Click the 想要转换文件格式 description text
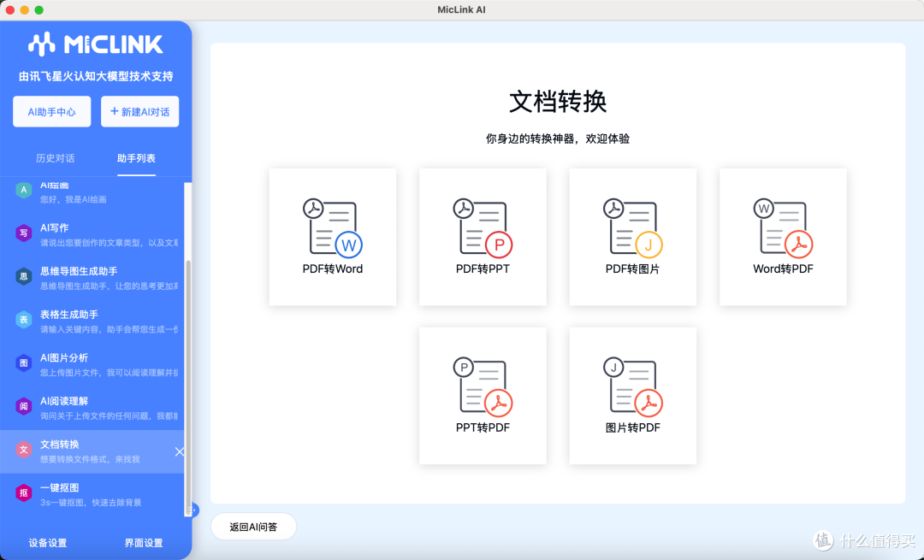The image size is (924, 560). 90,459
